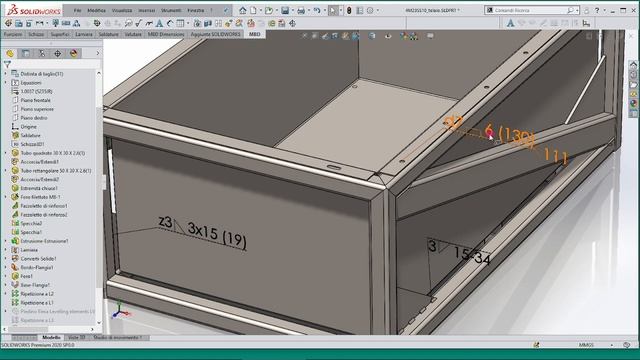The width and height of the screenshot is (640, 360).
Task: Switch to the Valutare tab
Action: [x=133, y=35]
